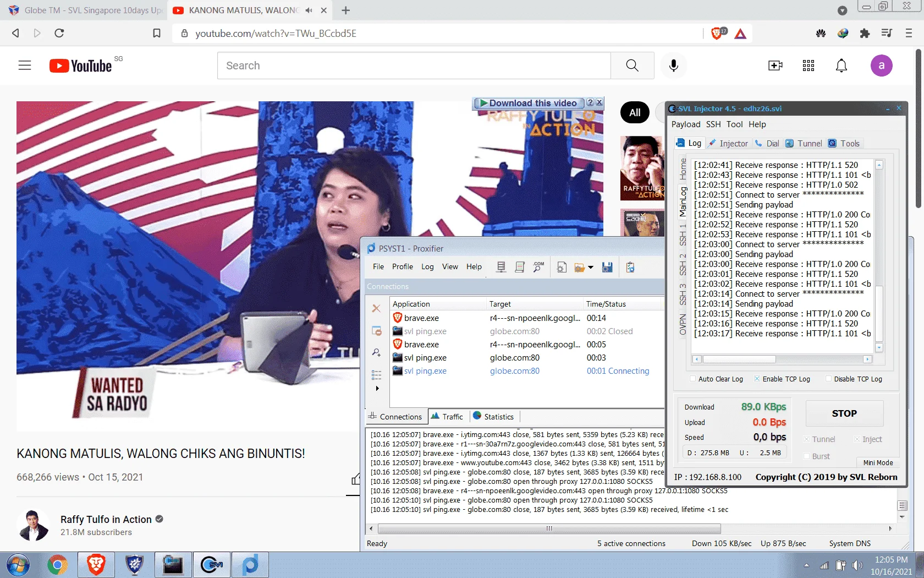Open SSH menu in SVL Injector
This screenshot has width=924, height=578.
[x=713, y=124]
